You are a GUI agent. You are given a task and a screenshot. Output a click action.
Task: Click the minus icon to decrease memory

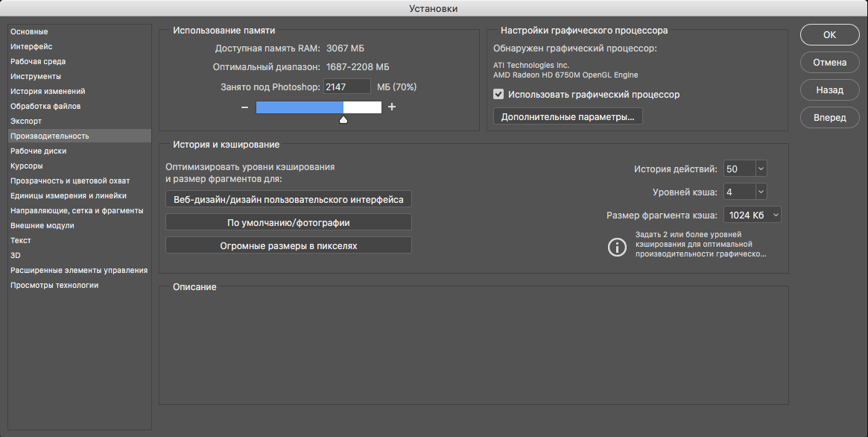tap(244, 107)
